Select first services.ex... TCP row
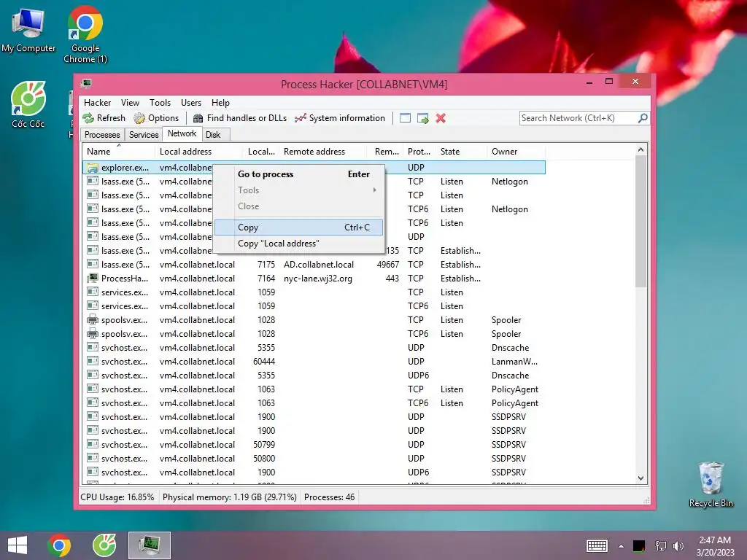This screenshot has height=560, width=747. tap(314, 292)
